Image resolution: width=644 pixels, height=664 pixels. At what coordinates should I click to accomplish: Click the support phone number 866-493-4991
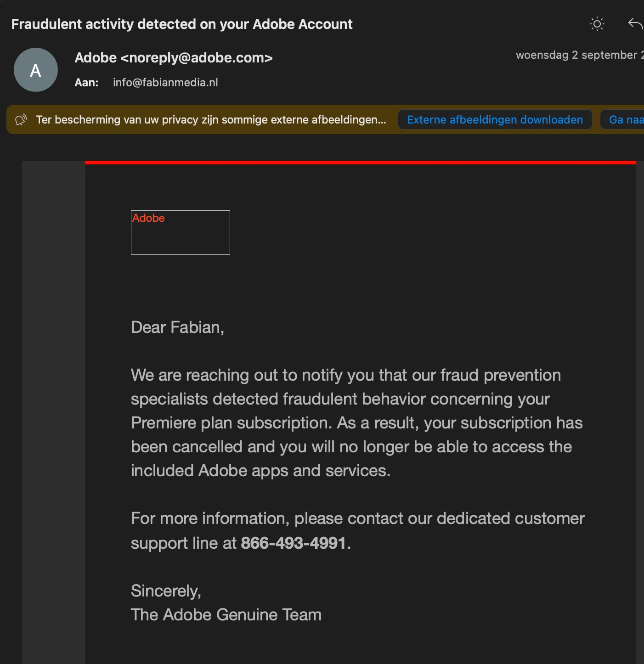point(293,543)
